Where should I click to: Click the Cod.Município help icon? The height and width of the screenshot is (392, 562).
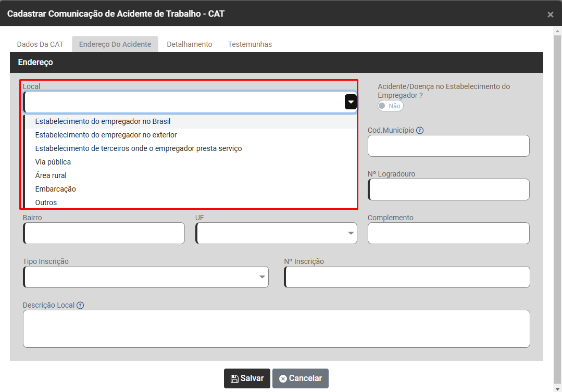420,131
